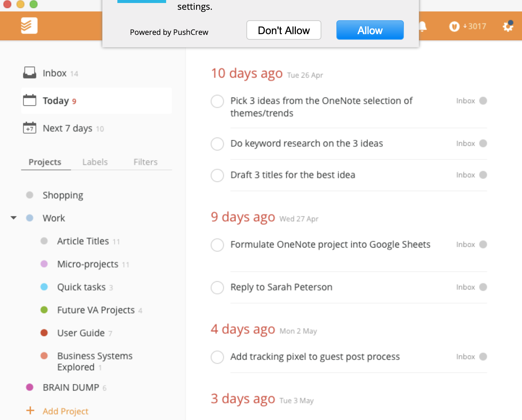The height and width of the screenshot is (420, 522).
Task: Mark Do keyword research task done
Action: (217, 144)
